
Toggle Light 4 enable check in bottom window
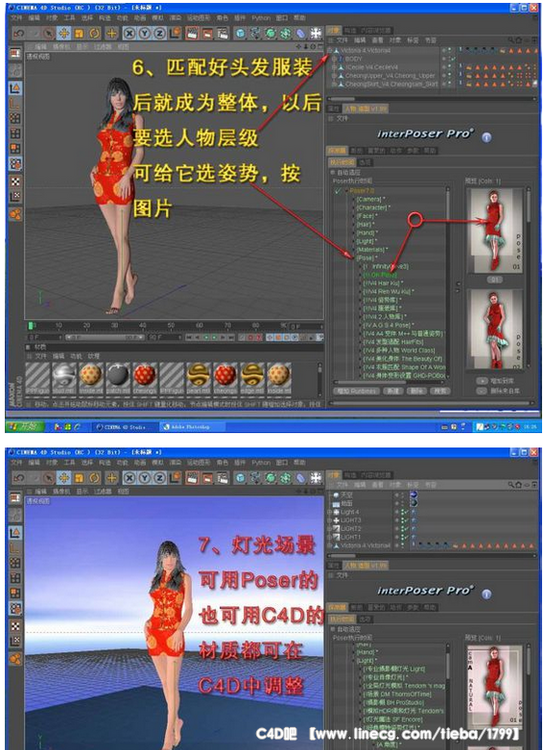[x=405, y=512]
